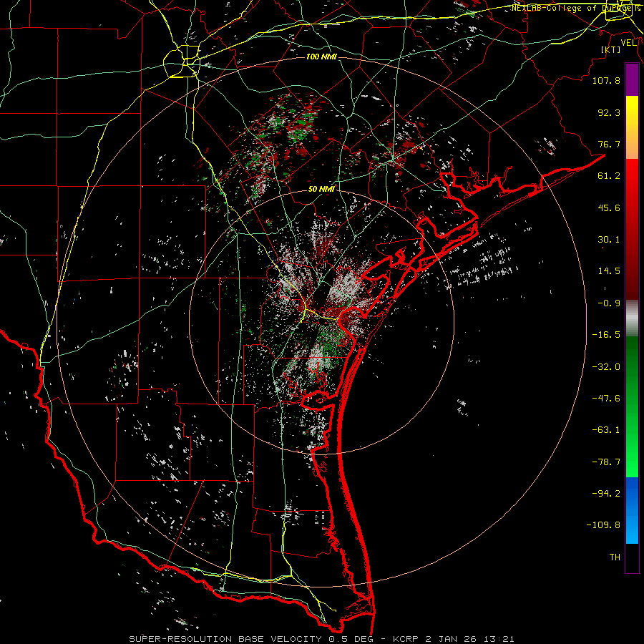Image resolution: width=644 pixels, height=644 pixels.
Task: Click the TH label on the legend
Action: click(x=615, y=557)
